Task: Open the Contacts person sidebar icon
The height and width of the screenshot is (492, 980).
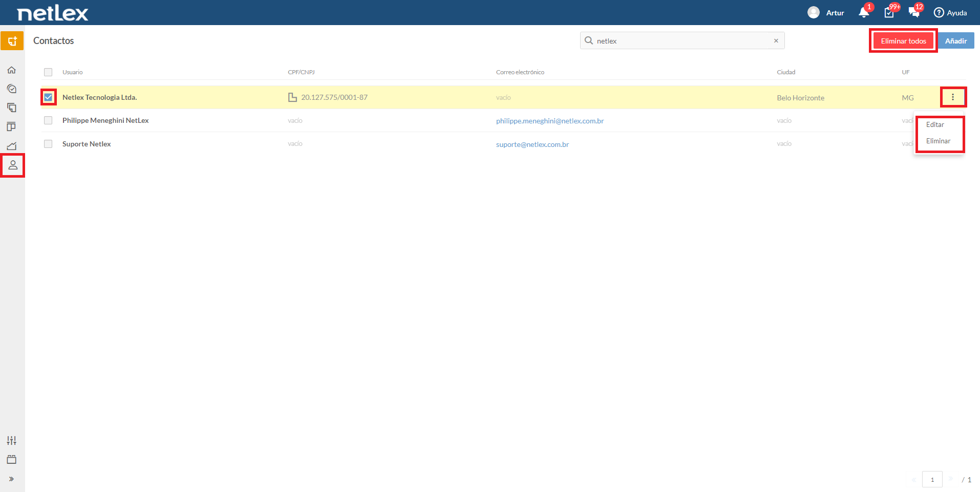Action: tap(13, 165)
